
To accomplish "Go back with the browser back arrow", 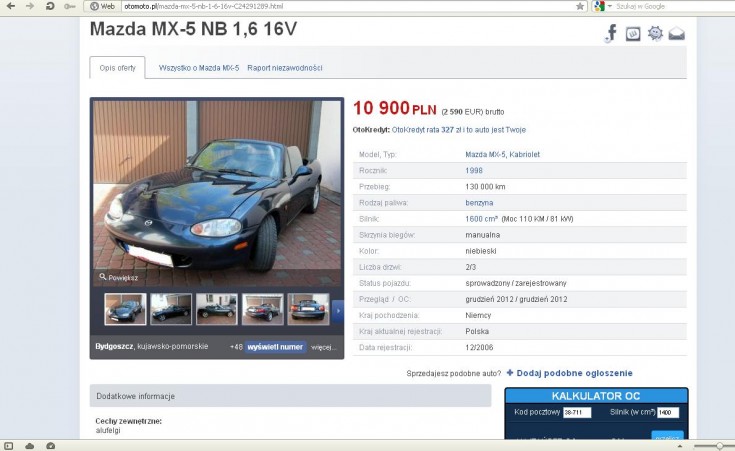I will (11, 6).
